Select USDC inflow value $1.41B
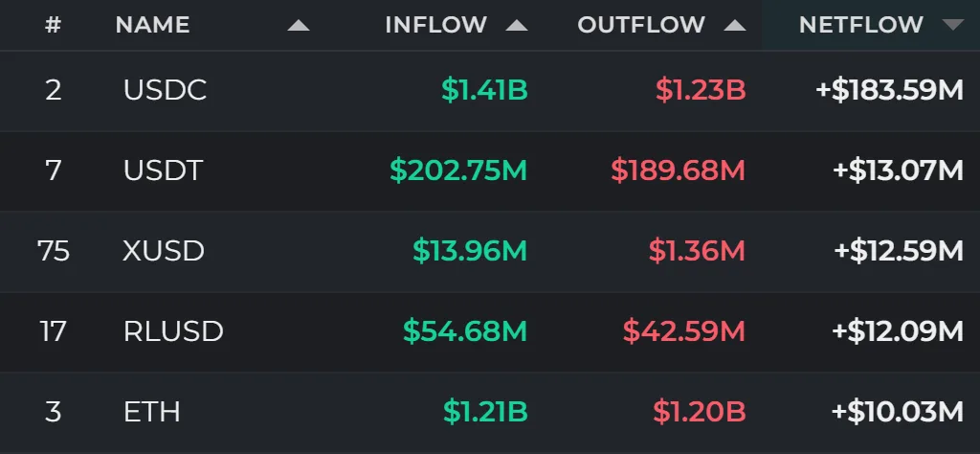Viewport: 980px width, 454px height. pos(484,90)
